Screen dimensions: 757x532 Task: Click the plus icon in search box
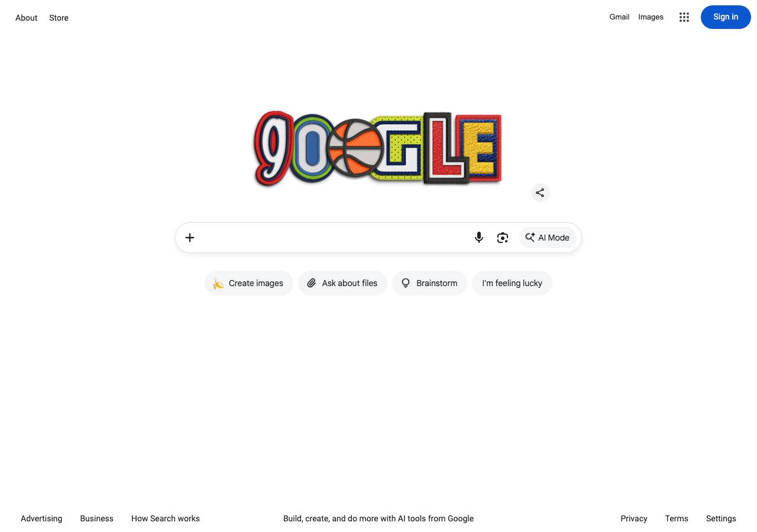[x=190, y=238]
